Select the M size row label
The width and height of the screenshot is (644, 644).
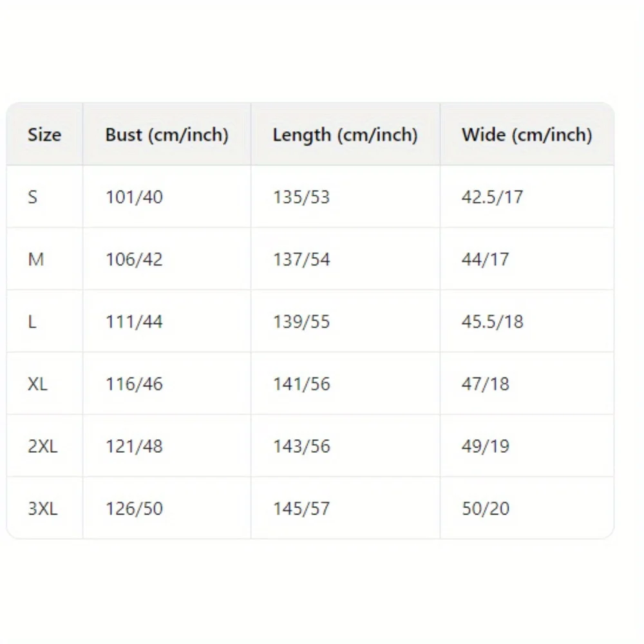(x=36, y=260)
